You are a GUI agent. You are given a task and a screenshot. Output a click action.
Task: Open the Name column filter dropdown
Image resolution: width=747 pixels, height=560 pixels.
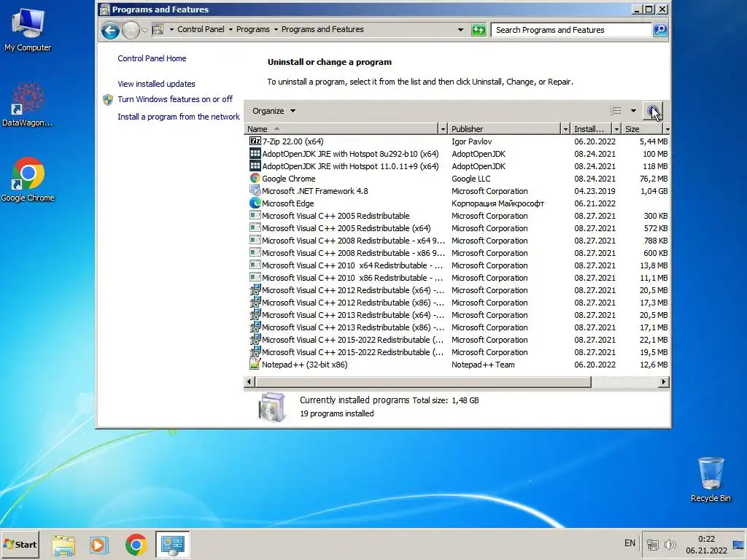[443, 129]
